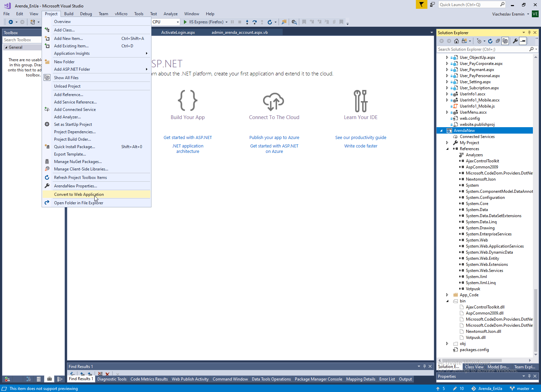Collapse the General toolbox group
Viewport: 541px width, 392px height.
[x=6, y=47]
